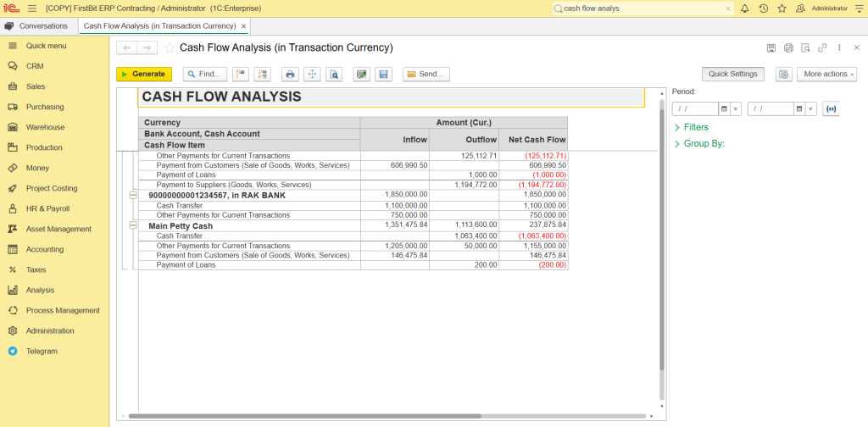
Task: Click the print preview toolbar icon
Action: (334, 74)
